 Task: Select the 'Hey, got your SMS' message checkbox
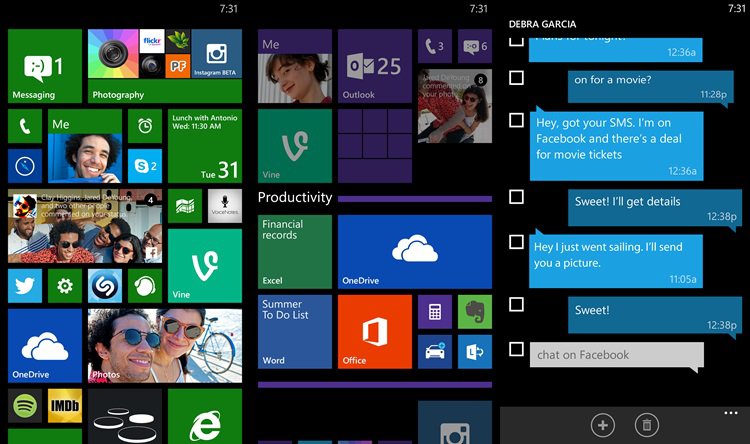516,120
